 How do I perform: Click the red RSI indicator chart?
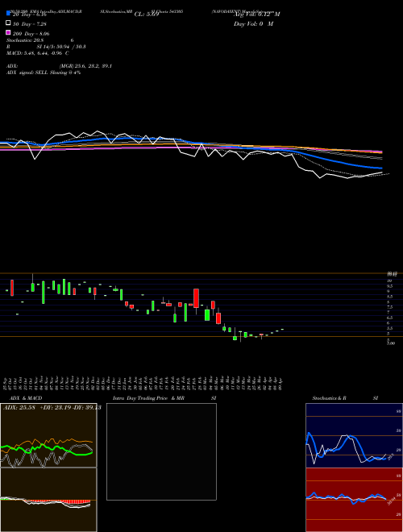354,500
